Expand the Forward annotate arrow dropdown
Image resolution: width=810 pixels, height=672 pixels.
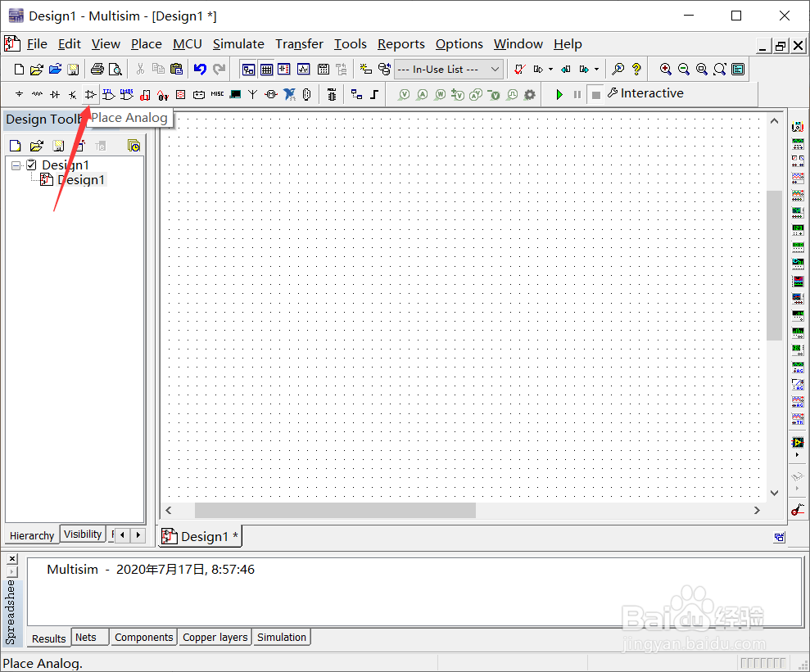tap(597, 69)
